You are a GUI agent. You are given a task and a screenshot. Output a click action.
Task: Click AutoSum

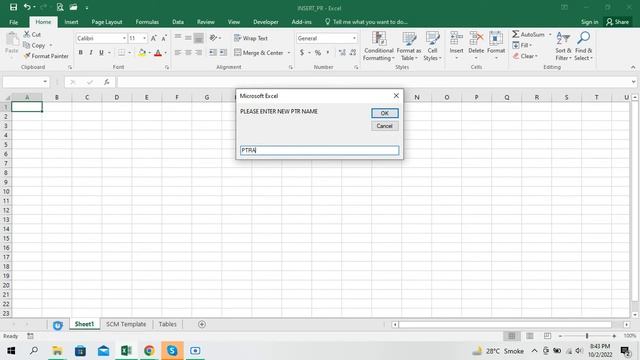coord(528,34)
